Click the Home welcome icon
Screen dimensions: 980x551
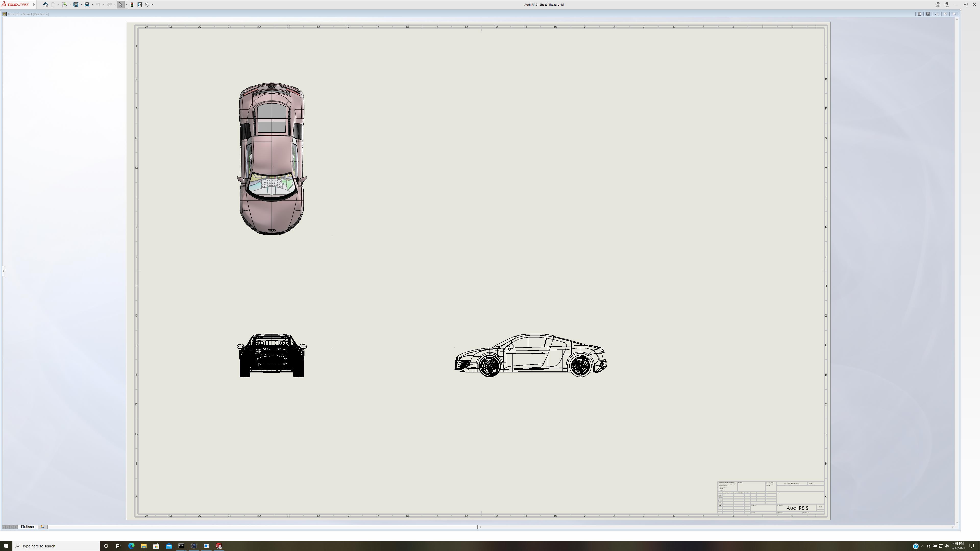coord(46,5)
